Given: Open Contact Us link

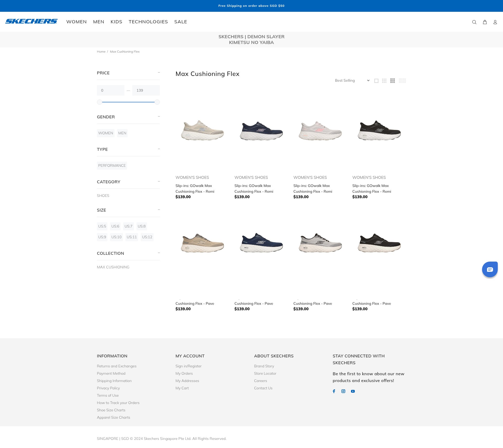Looking at the screenshot, I should (263, 388).
